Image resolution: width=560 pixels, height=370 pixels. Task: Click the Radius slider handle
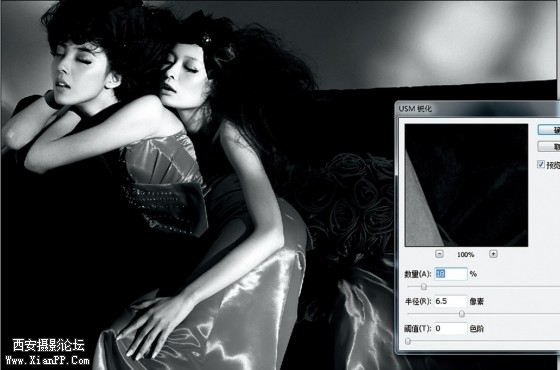[x=462, y=314]
